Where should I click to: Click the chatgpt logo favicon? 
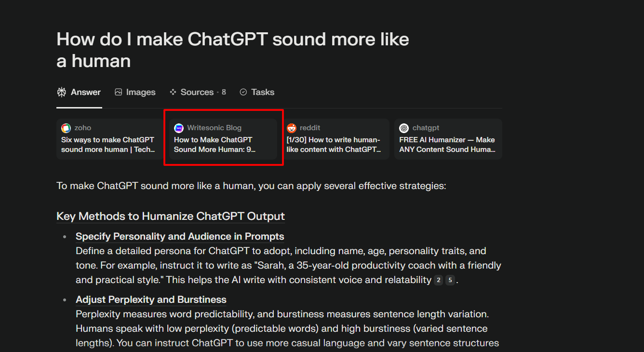[x=404, y=128]
